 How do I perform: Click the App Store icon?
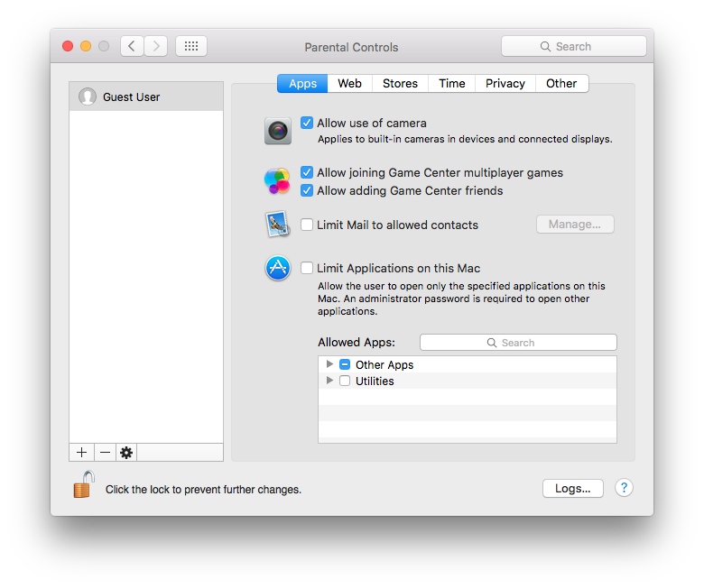278,268
